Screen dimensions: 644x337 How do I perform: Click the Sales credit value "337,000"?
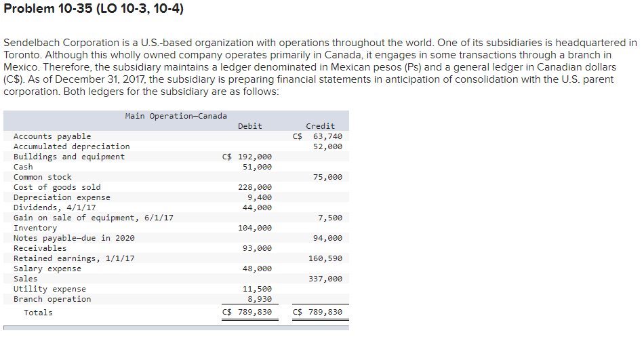(325, 279)
